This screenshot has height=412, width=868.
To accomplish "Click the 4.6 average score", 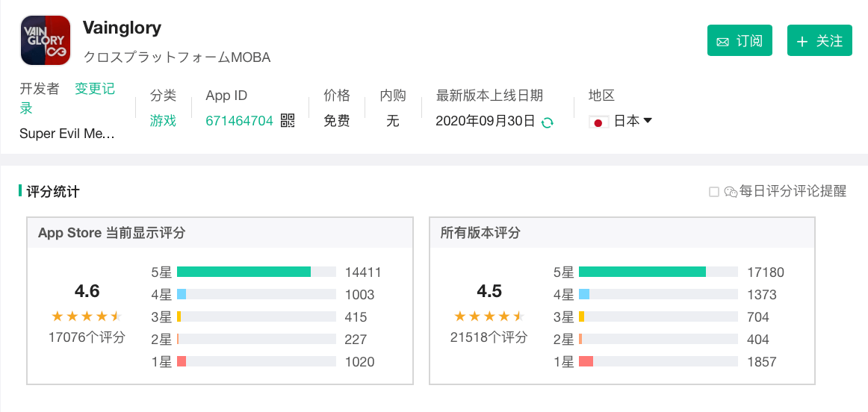I will [87, 291].
